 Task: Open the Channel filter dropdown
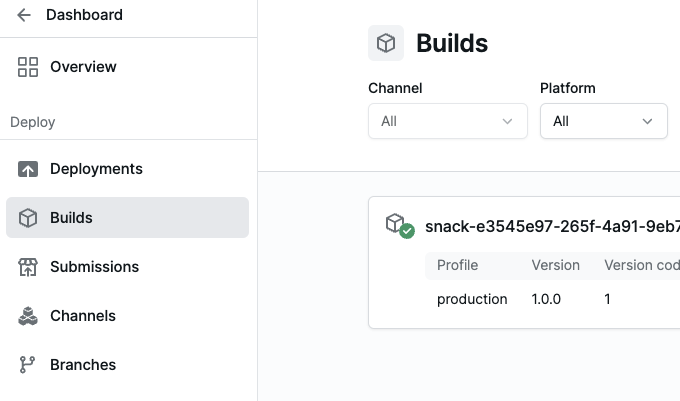coord(447,121)
